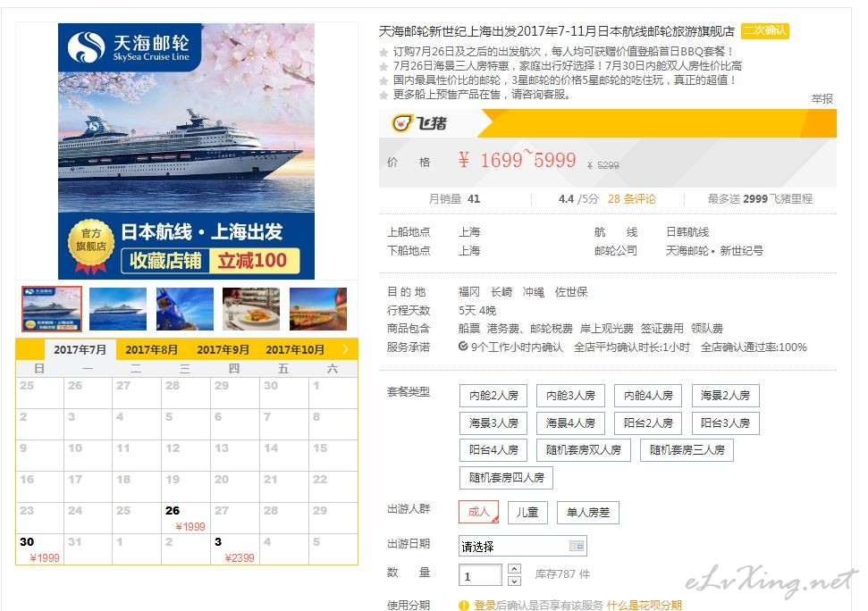868x611 pixels.
Task: Select the 内舱2人房 package
Action: [493, 396]
